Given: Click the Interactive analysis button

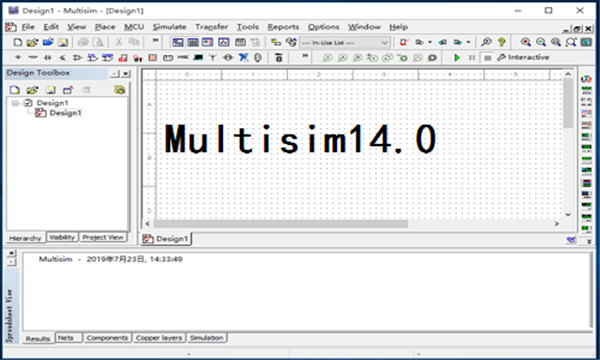Looking at the screenshot, I should pos(523,57).
